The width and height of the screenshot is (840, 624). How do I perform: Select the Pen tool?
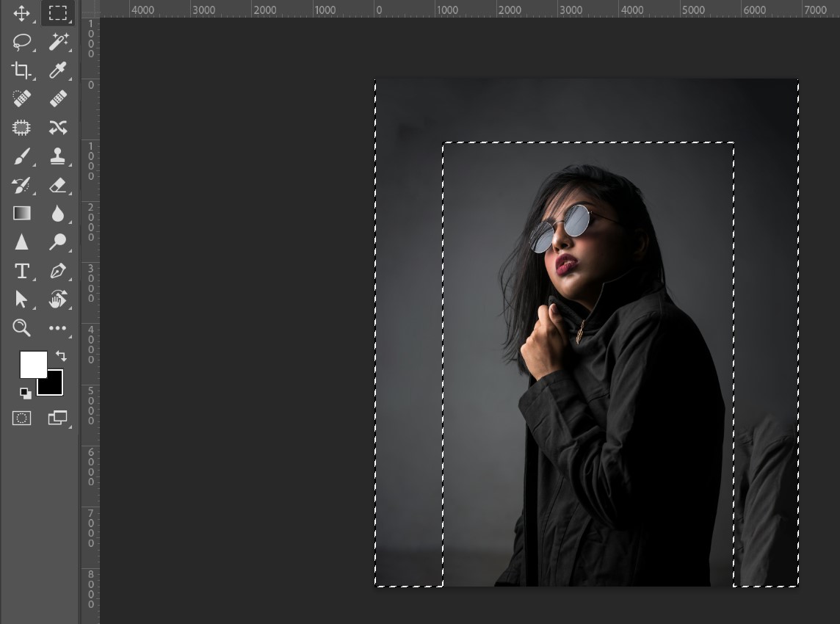(x=58, y=271)
